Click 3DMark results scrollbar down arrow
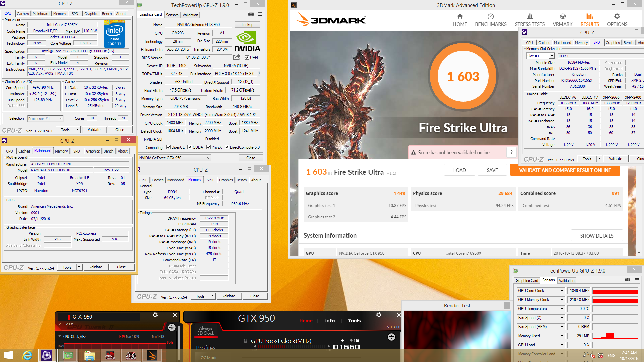This screenshot has height=362, width=644. 639,253
